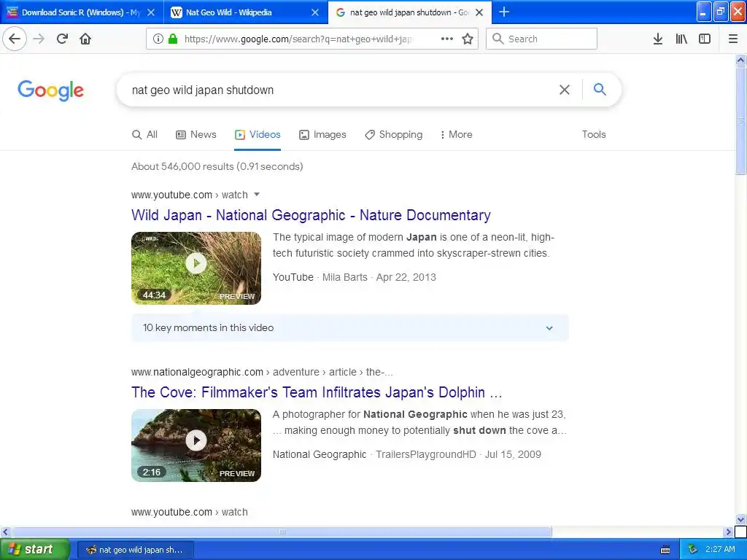Click the on-screen keyboard tray icon
Viewport: 747px width, 560px height.
[665, 550]
